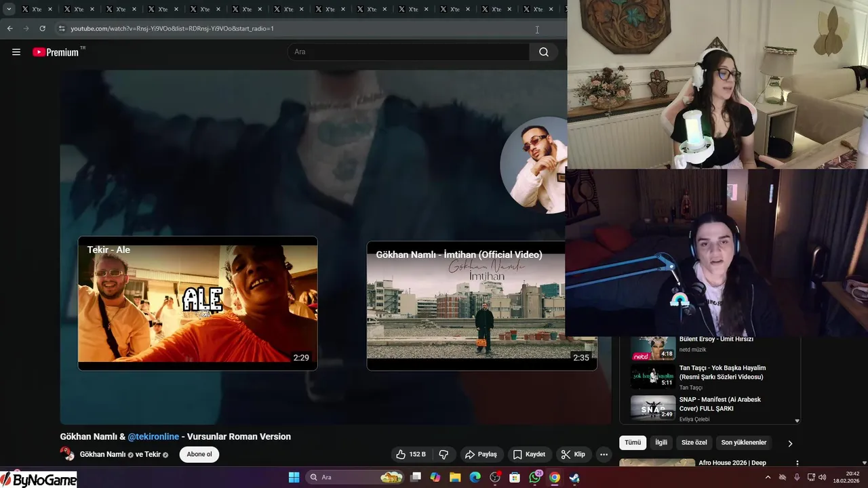Click the playlist scroll-down arrow

point(797,421)
